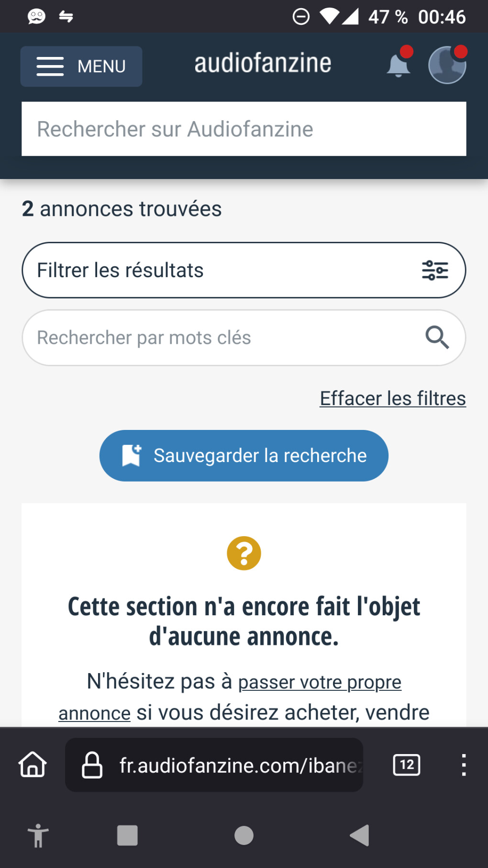This screenshot has width=488, height=868.
Task: Tap the Android accessibility shortcut icon
Action: tap(38, 836)
